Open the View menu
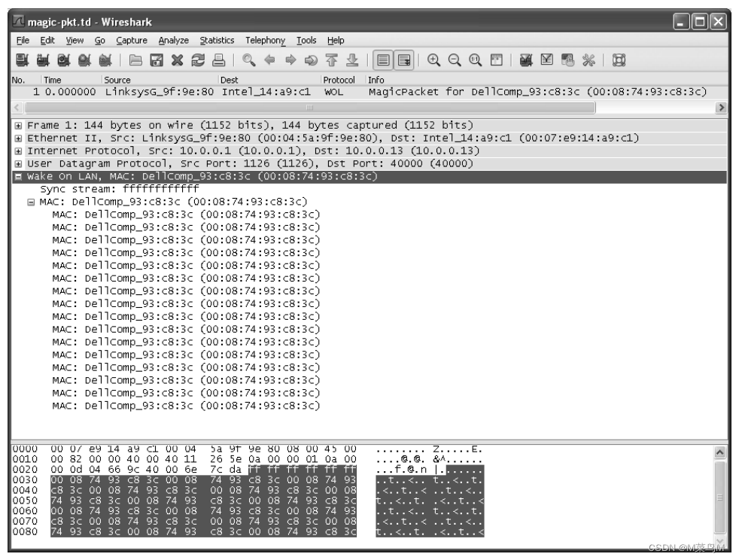736x560 pixels. [75, 41]
